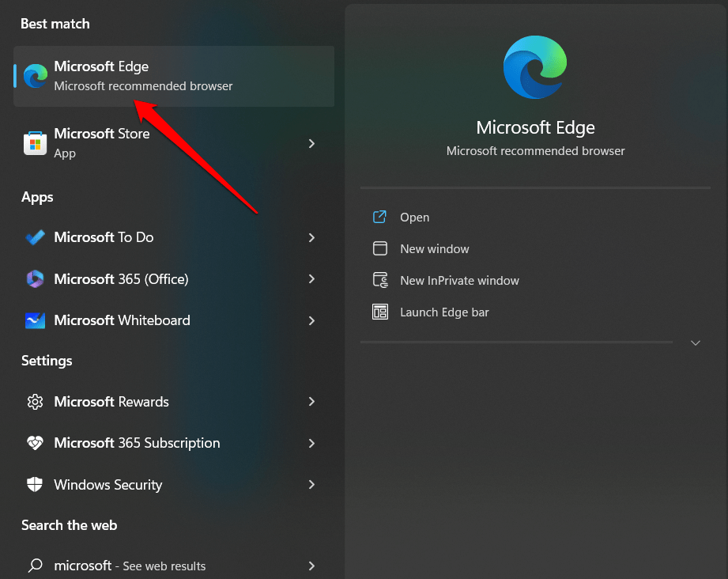This screenshot has width=728, height=579.
Task: Open the Microsoft To Do app result
Action: [x=174, y=237]
